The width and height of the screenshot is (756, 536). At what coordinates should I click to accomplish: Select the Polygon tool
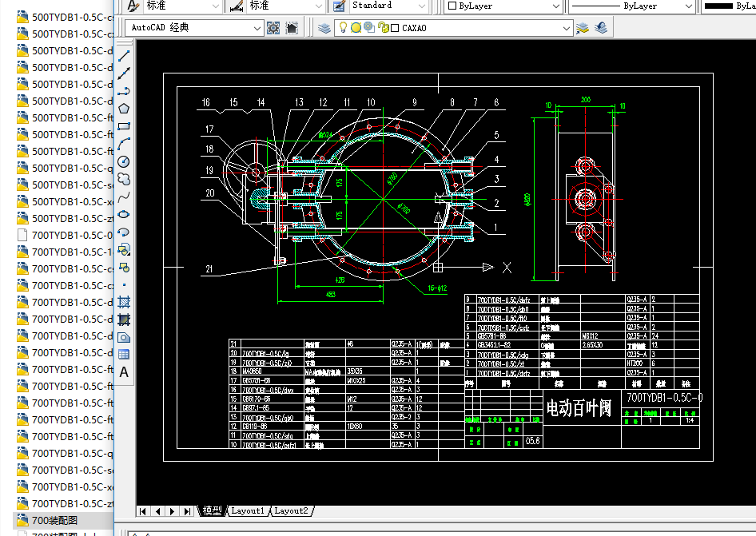(x=124, y=109)
